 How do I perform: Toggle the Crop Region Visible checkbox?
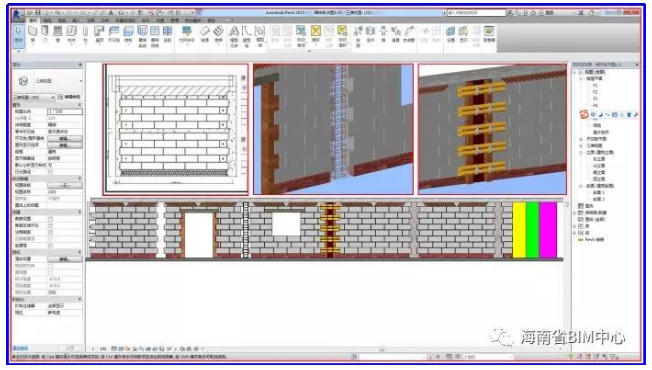50,225
